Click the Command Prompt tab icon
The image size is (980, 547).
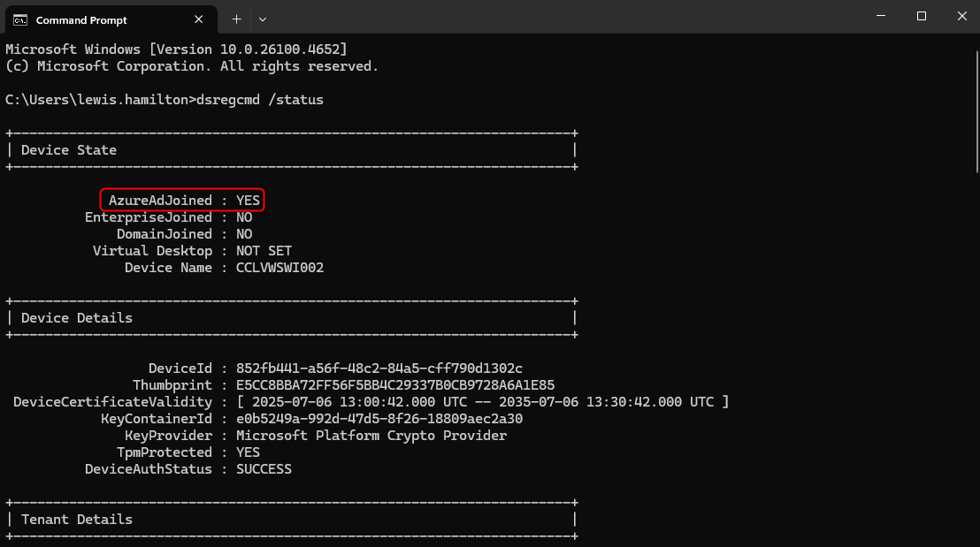pos(19,19)
